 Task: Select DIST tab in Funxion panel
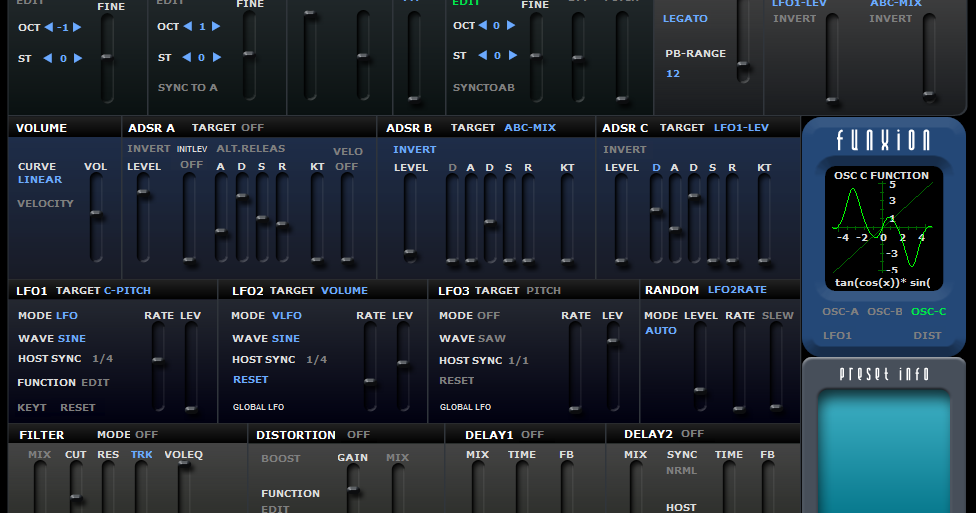(x=927, y=336)
